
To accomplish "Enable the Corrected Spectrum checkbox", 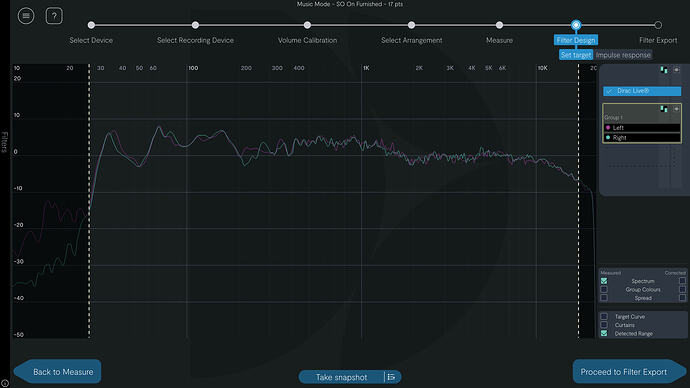I will [682, 281].
